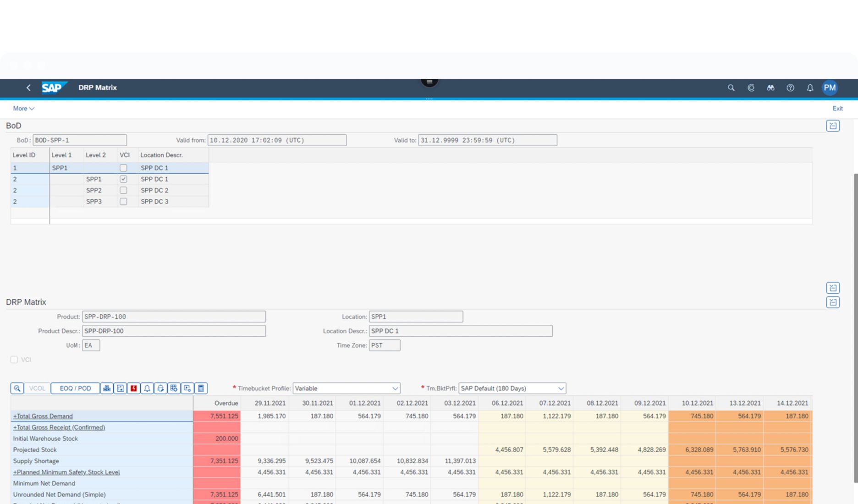Expand the More menu
This screenshot has height=504, width=858.
(x=23, y=108)
